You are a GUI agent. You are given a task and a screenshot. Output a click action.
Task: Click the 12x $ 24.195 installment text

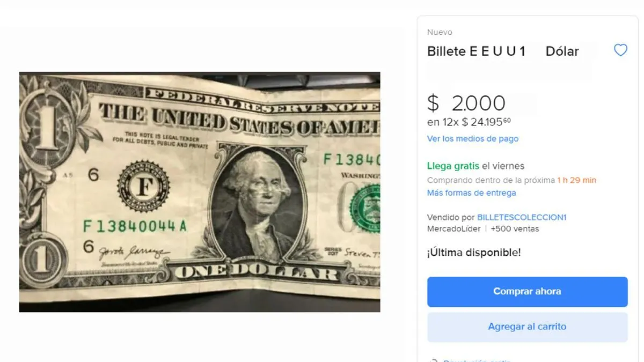click(x=469, y=122)
